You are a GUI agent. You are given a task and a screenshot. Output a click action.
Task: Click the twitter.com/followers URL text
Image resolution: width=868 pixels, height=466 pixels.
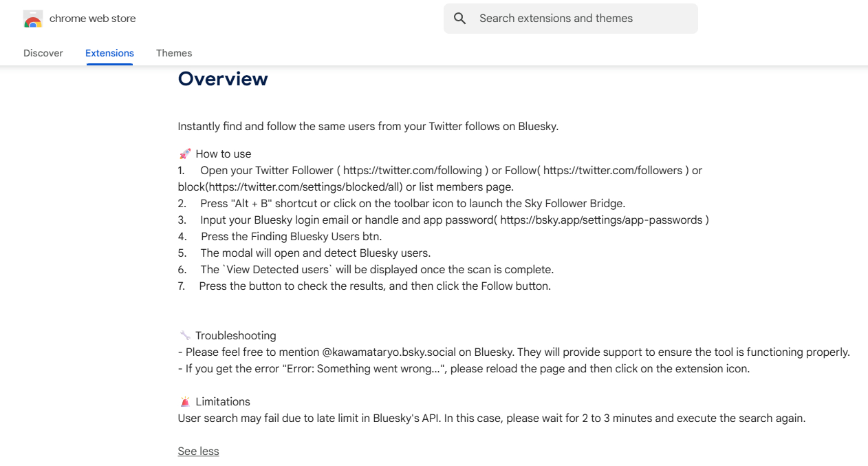pos(613,170)
